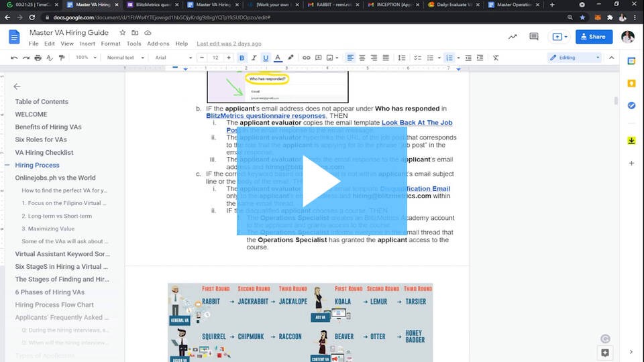The image size is (644, 362).
Task: Click the print icon in toolbar
Action: coord(38,58)
